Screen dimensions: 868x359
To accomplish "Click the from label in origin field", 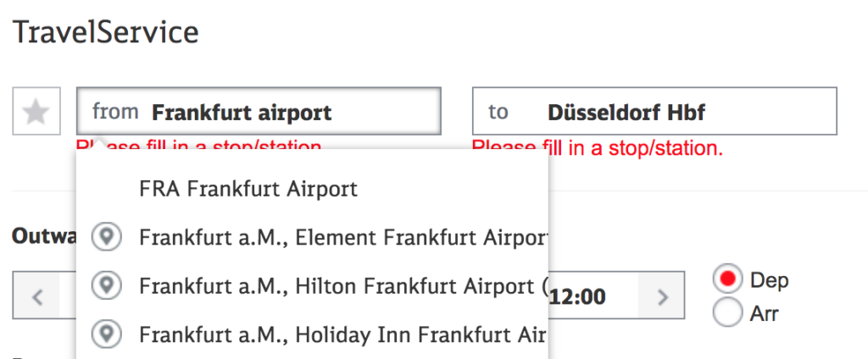I will (115, 111).
